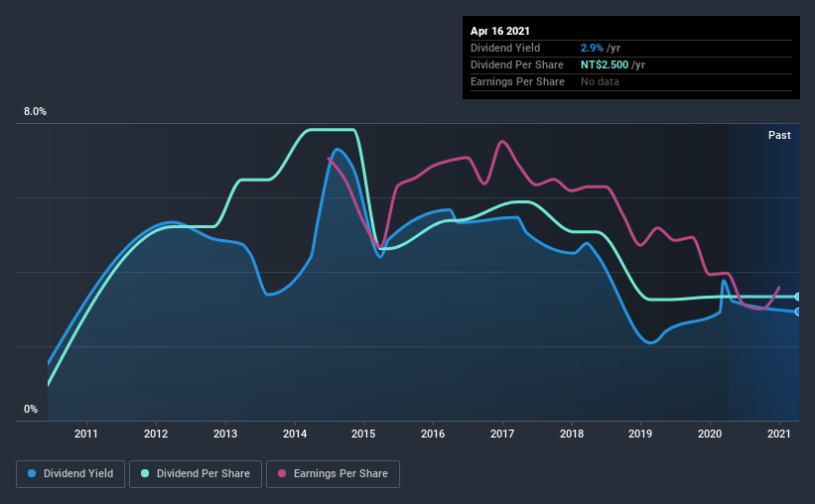Click the 2.9% Dividend Yield value

click(x=592, y=48)
